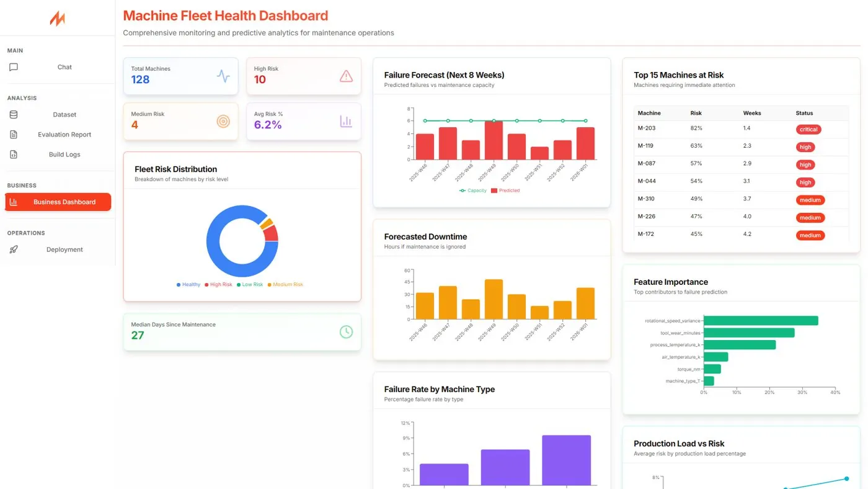Click the orange app logo icon

click(57, 19)
